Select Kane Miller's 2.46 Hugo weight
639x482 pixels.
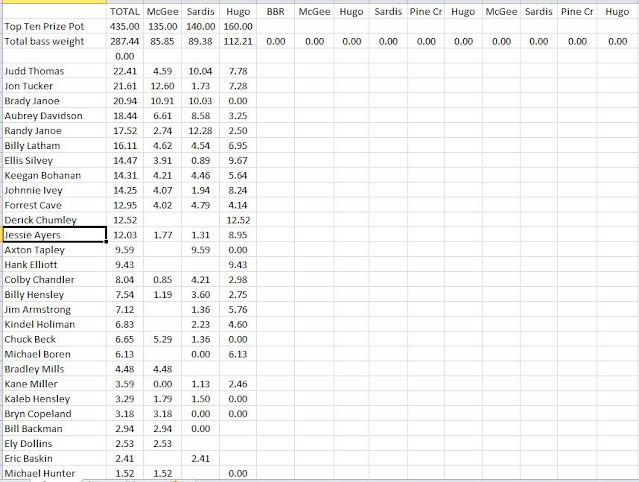[238, 384]
